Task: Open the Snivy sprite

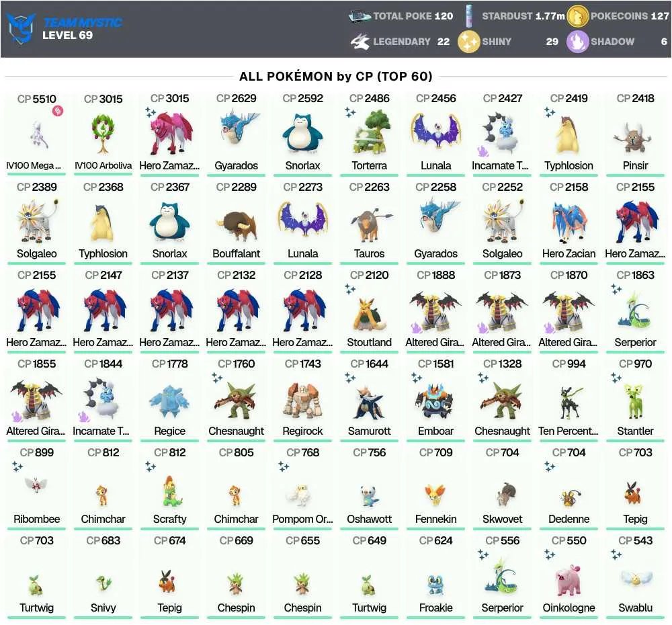Action: [x=103, y=584]
